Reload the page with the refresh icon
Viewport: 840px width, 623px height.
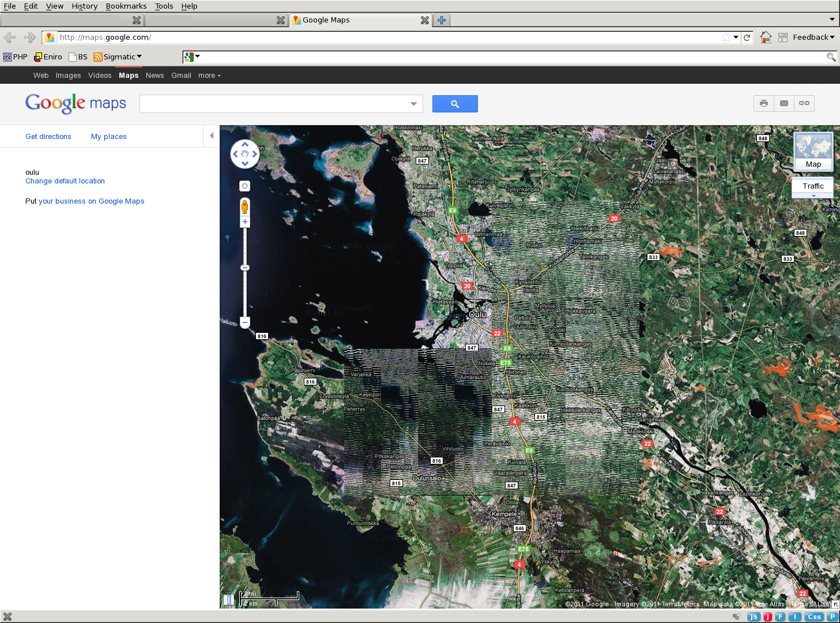click(x=747, y=37)
